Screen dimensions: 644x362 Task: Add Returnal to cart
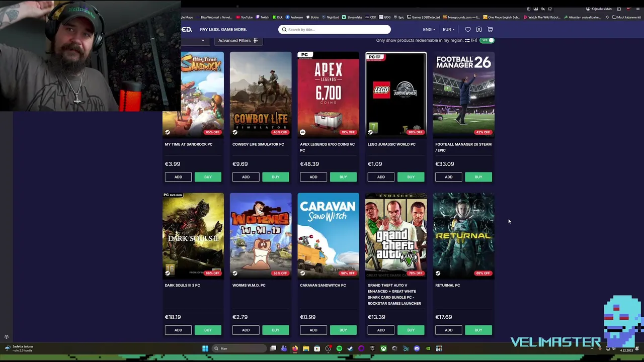click(448, 330)
